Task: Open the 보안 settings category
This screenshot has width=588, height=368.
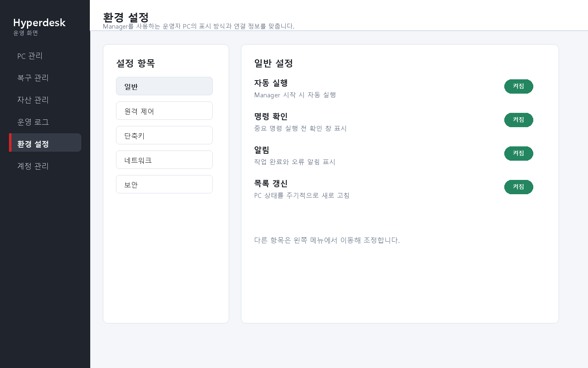Action: tap(164, 184)
